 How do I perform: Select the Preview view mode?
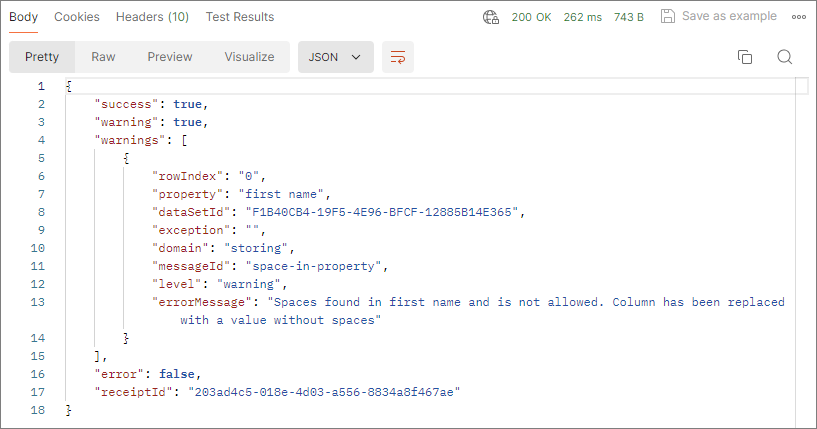[x=170, y=57]
